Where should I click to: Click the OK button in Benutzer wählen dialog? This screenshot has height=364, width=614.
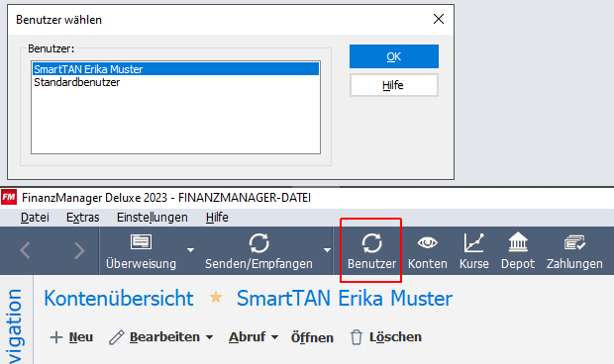pyautogui.click(x=394, y=56)
